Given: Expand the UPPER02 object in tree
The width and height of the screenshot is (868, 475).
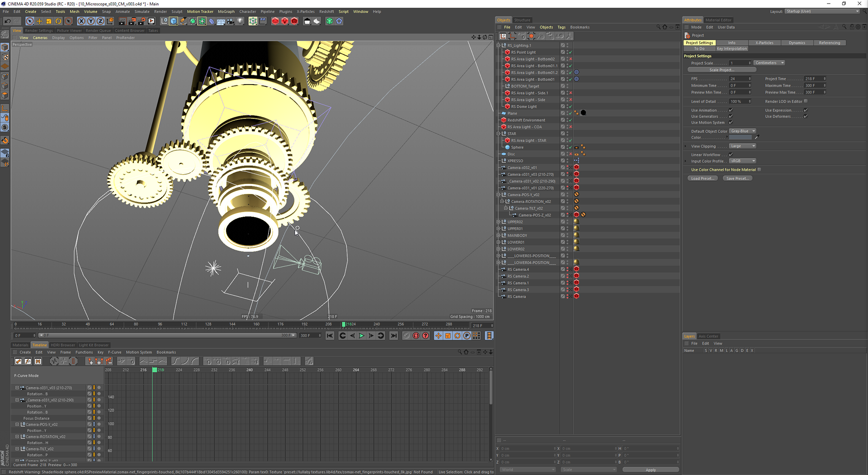Looking at the screenshot, I should pos(498,222).
